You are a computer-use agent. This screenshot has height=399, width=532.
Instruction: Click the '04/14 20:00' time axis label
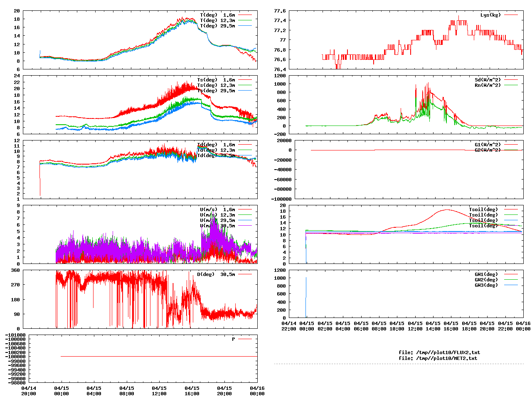[x=29, y=391]
